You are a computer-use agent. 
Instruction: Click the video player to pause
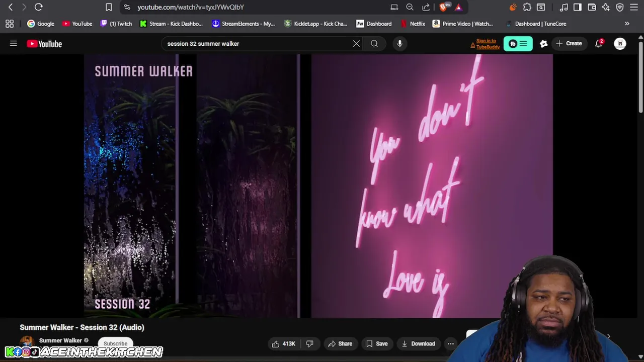(x=318, y=186)
